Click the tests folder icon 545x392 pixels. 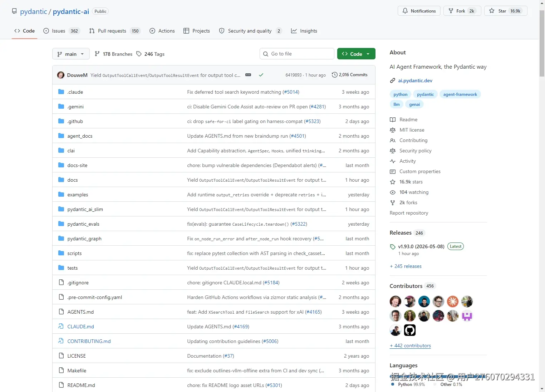point(61,268)
